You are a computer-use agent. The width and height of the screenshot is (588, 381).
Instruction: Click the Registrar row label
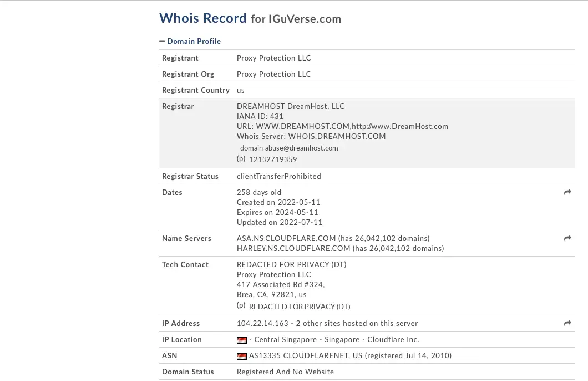(178, 106)
